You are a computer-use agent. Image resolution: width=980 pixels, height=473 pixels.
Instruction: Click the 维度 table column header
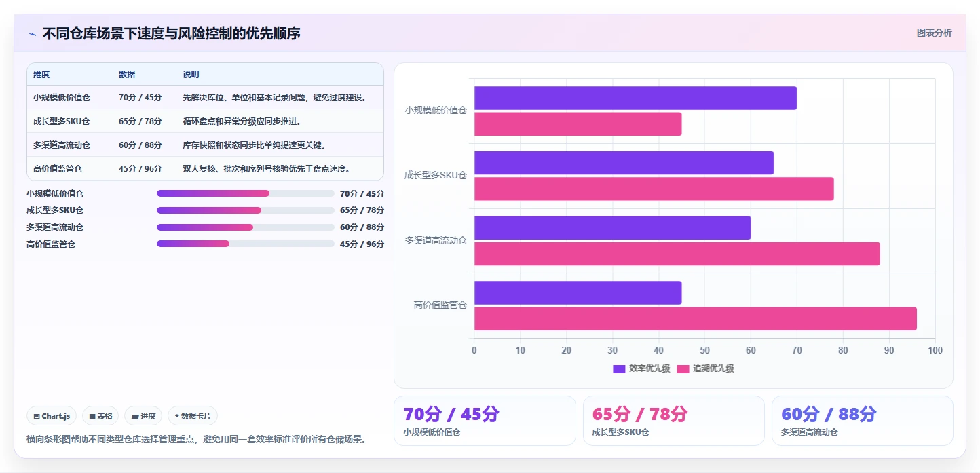click(x=41, y=75)
